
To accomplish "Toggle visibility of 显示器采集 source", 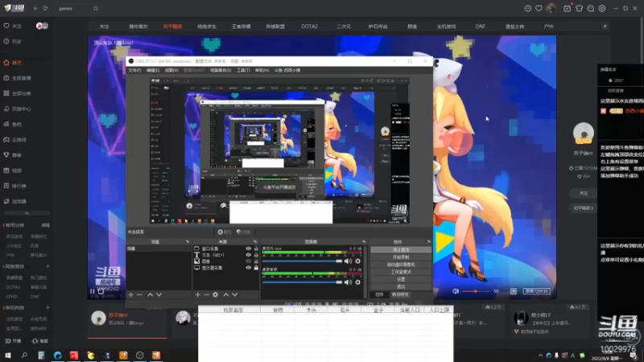I will 249,268.
